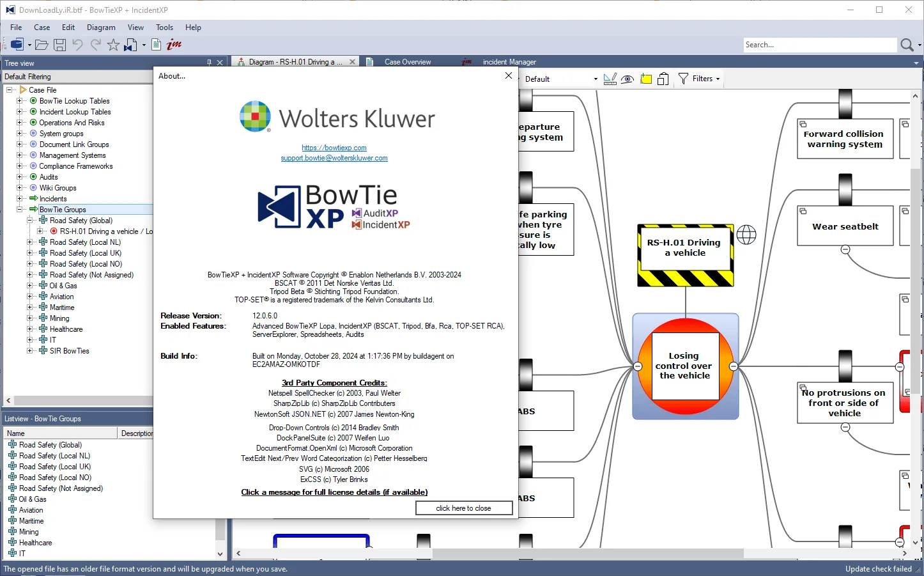Click the 'click here to close' button
The image size is (924, 576).
464,508
